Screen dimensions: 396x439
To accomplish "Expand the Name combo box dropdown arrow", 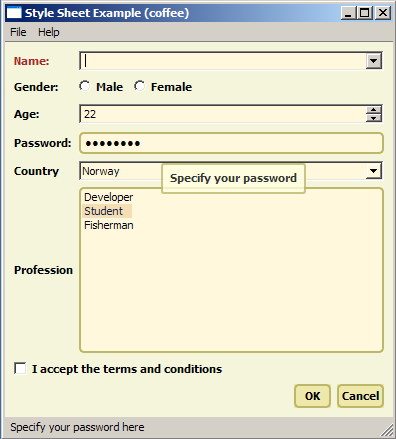I will [373, 61].
